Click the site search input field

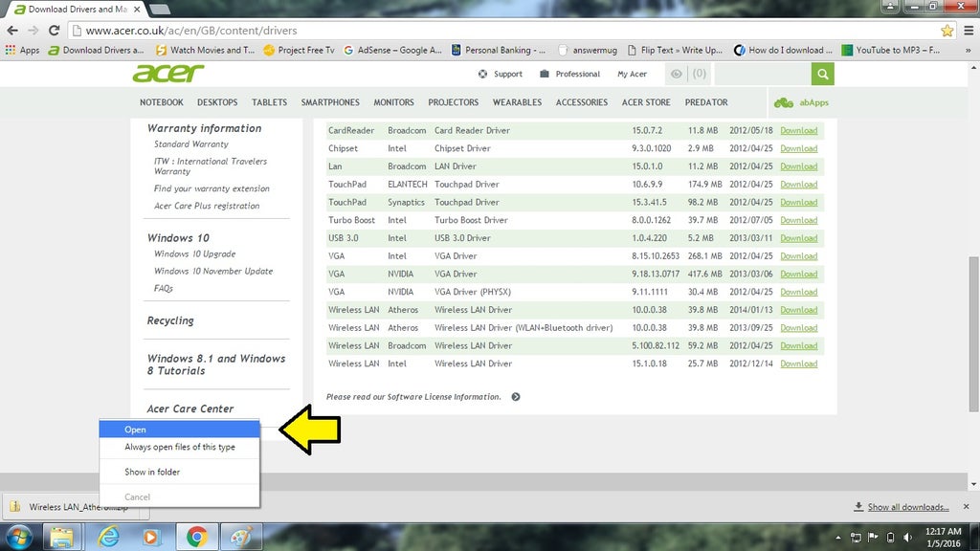(x=763, y=75)
